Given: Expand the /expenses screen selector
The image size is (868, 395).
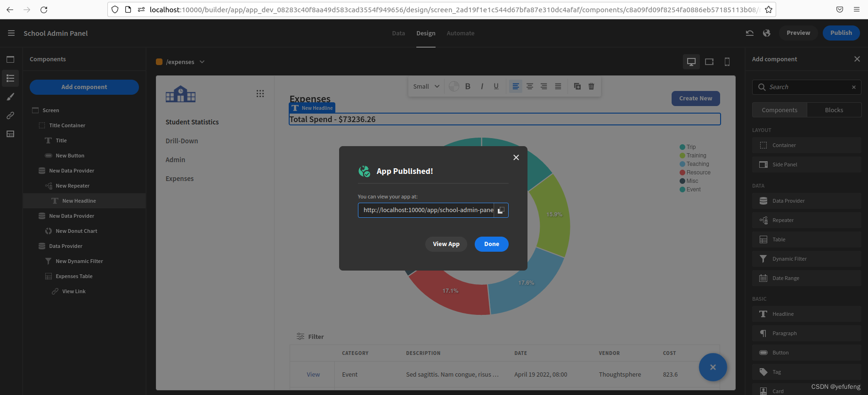Looking at the screenshot, I should (181, 62).
